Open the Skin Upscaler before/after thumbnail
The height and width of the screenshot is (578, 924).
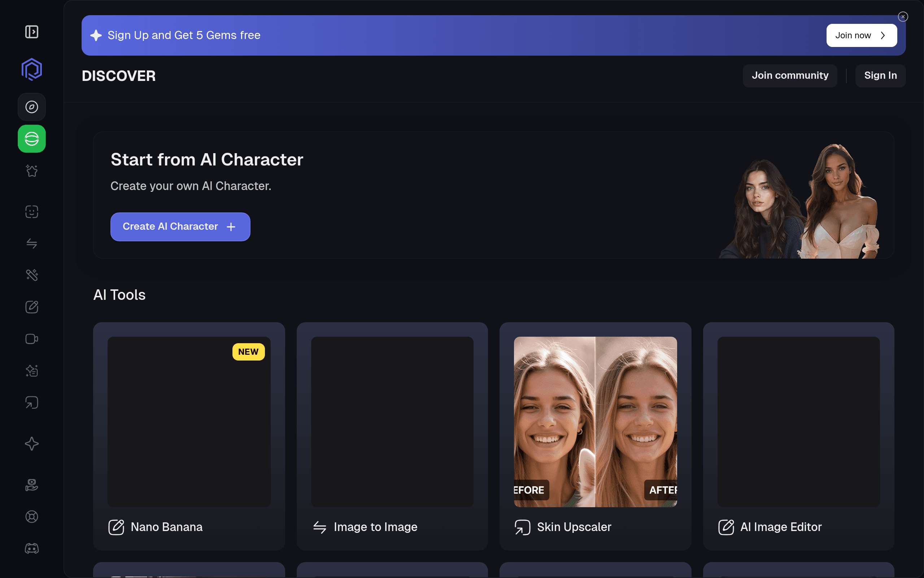(595, 422)
